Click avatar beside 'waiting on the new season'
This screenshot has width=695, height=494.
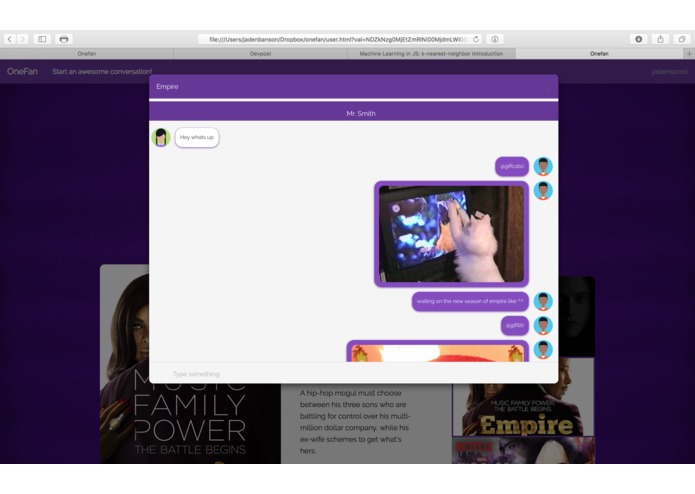click(543, 301)
